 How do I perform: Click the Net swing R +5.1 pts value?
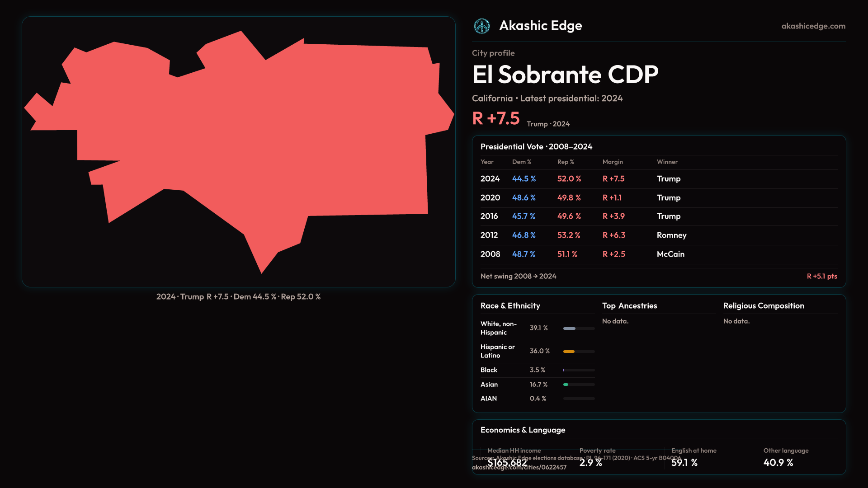[x=821, y=276]
